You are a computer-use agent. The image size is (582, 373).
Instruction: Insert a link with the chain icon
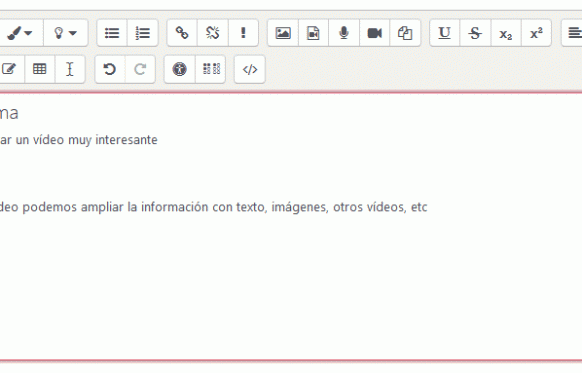coord(182,33)
